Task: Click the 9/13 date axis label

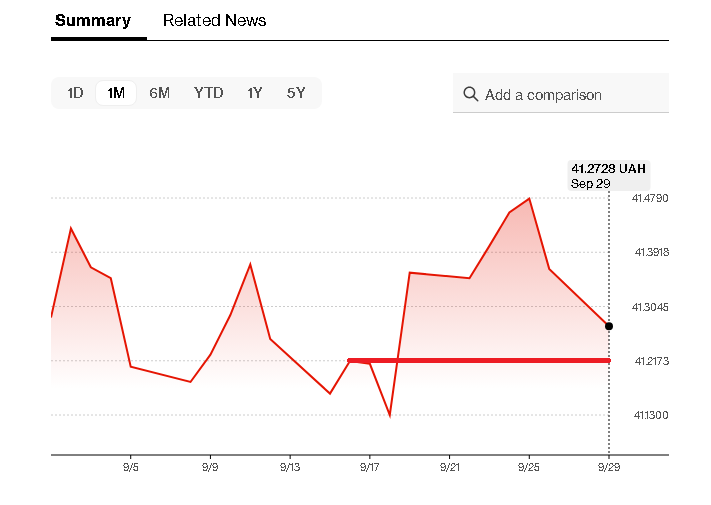Action: point(290,467)
